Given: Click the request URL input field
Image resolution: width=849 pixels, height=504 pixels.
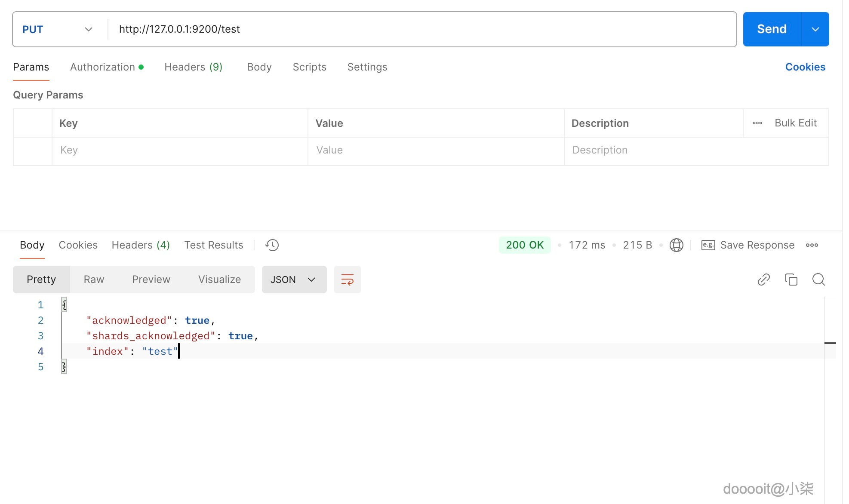Looking at the screenshot, I should coord(421,29).
